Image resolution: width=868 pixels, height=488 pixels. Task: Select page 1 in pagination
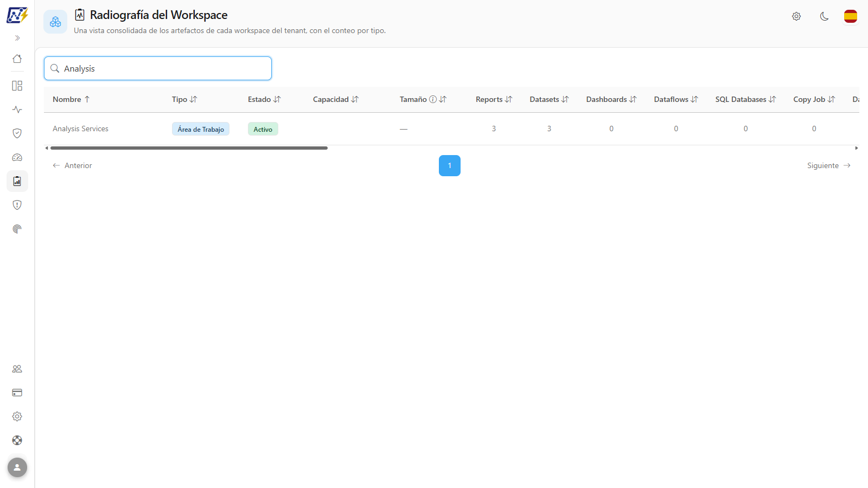450,165
